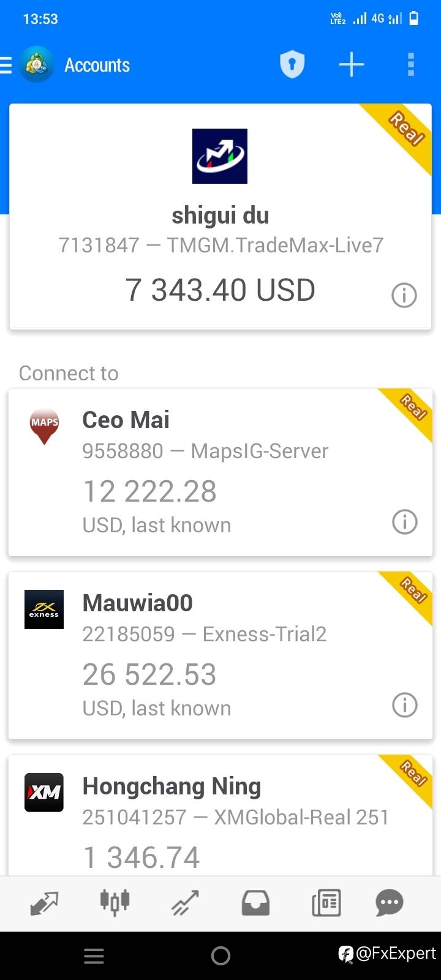Show info for Ceo Mai account
The width and height of the screenshot is (441, 980).
pos(404,522)
